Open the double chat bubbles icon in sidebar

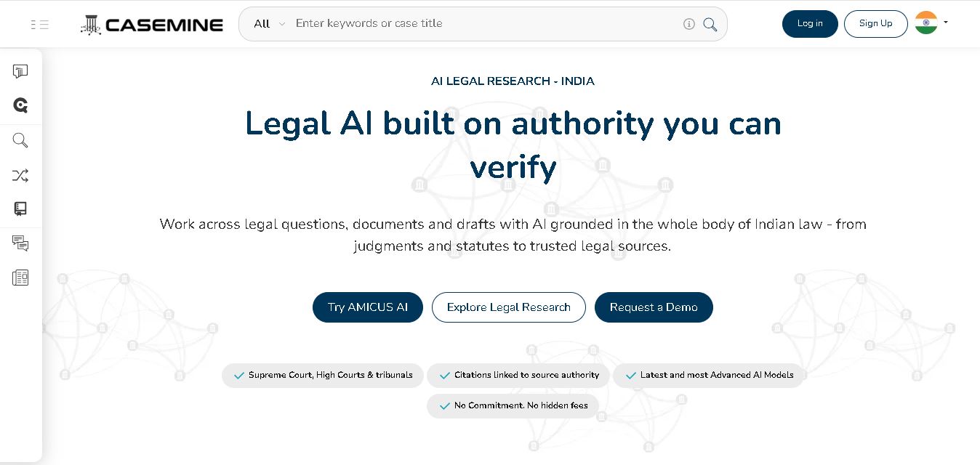[20, 243]
